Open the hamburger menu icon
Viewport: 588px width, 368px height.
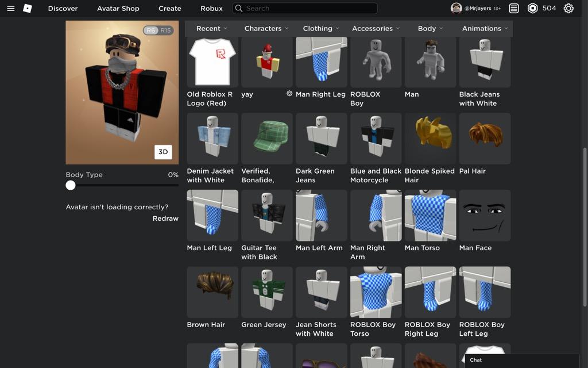pos(10,8)
